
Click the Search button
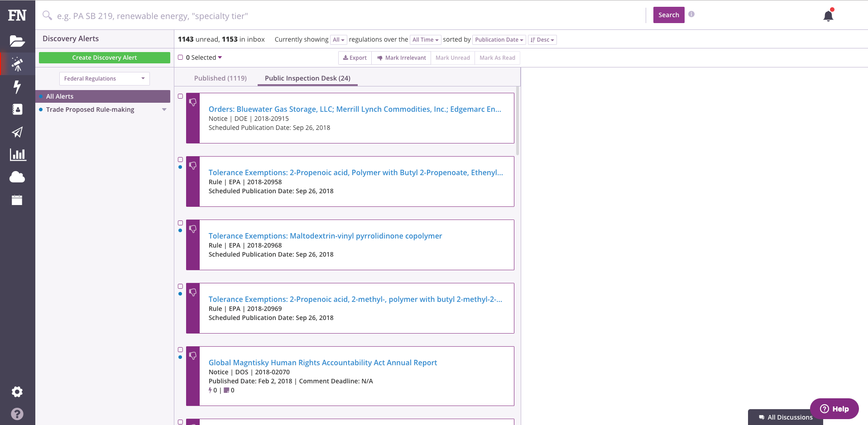[669, 15]
